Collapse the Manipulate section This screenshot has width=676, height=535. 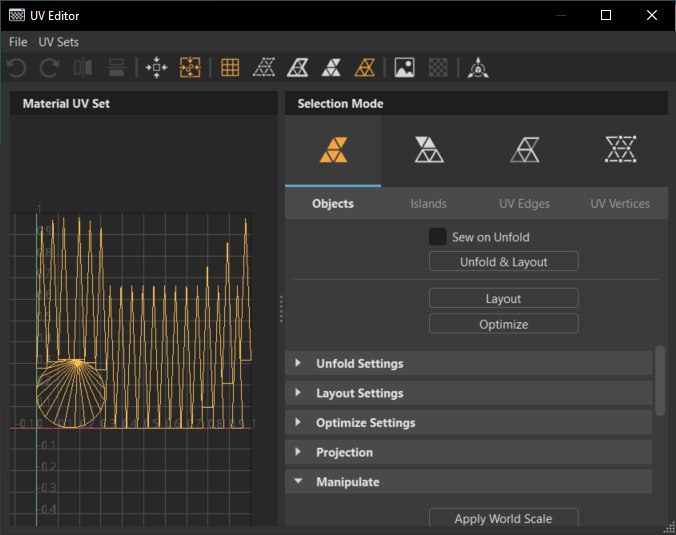(469, 482)
